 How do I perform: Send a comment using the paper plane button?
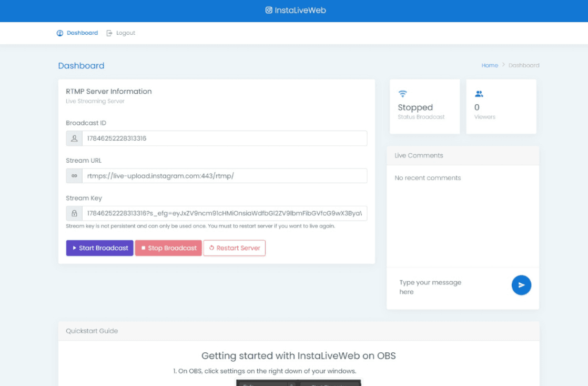pyautogui.click(x=521, y=285)
